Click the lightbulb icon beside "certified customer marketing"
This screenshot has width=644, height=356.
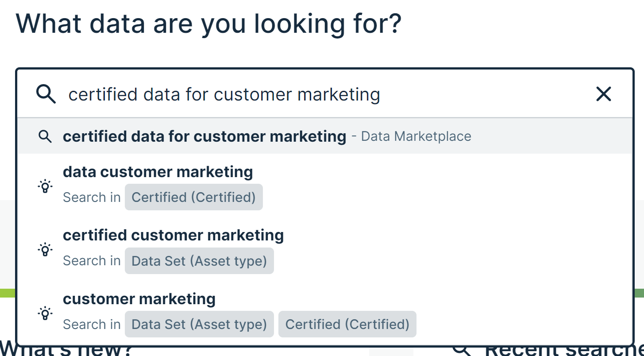coord(45,249)
